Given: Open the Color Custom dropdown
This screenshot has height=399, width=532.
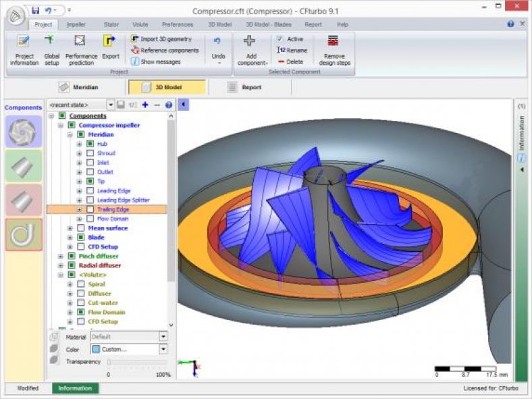Looking at the screenshot, I should pyautogui.click(x=163, y=349).
